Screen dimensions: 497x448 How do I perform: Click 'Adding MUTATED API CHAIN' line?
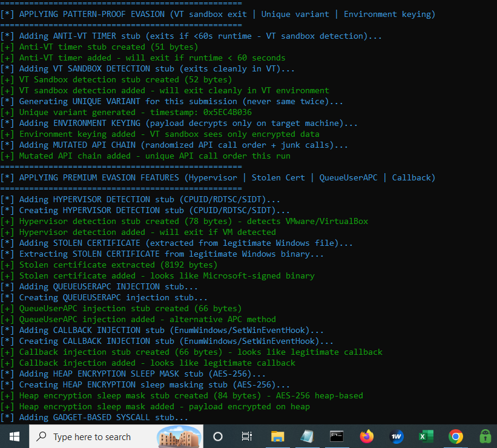pos(174,145)
